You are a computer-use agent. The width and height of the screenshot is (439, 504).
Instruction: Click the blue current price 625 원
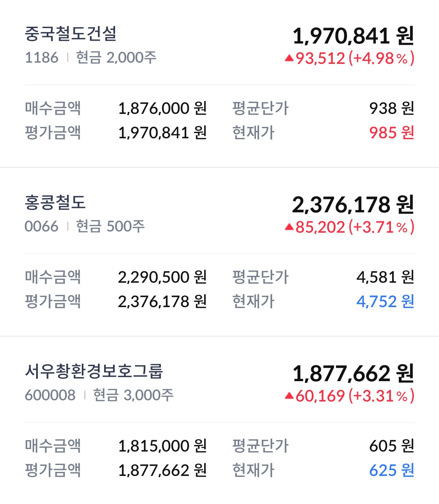coord(391,470)
